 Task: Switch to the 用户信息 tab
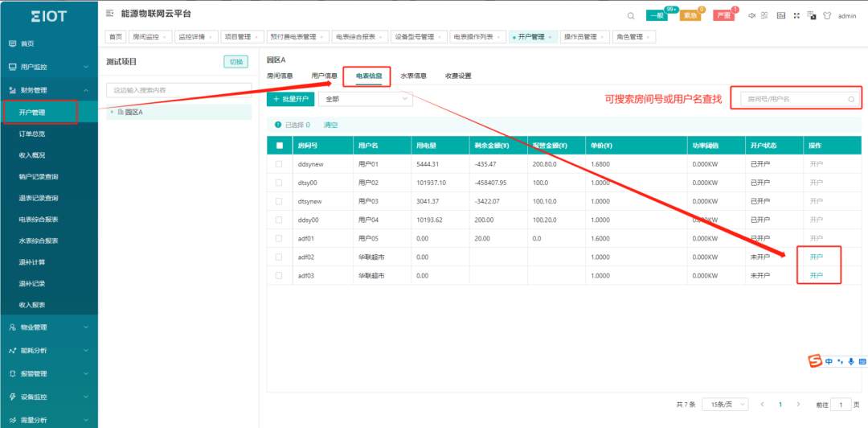(324, 76)
